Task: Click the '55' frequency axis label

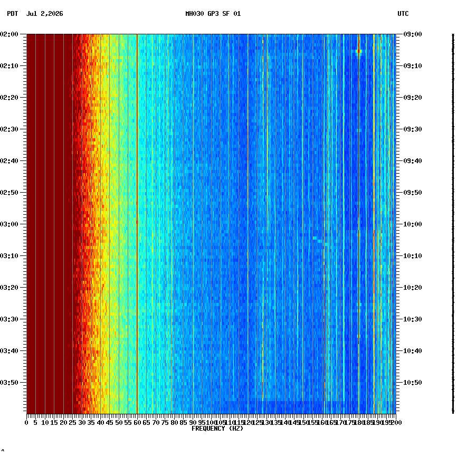Action: (128, 423)
